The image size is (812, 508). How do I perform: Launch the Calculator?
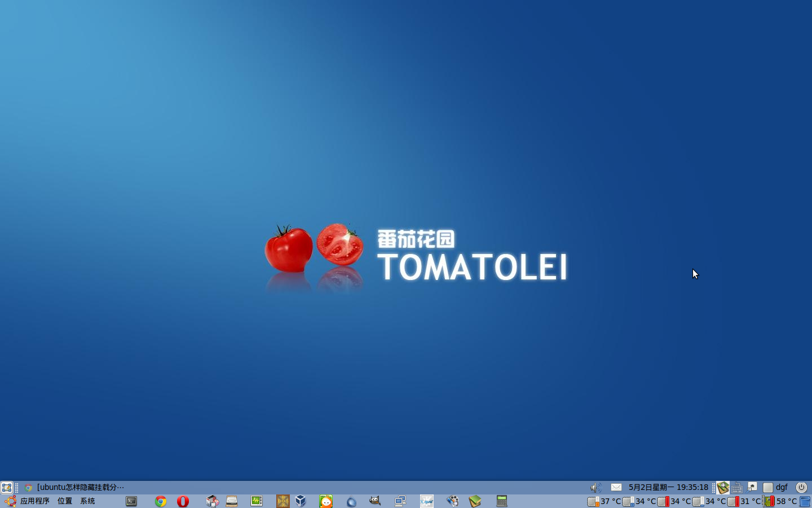[x=502, y=501]
